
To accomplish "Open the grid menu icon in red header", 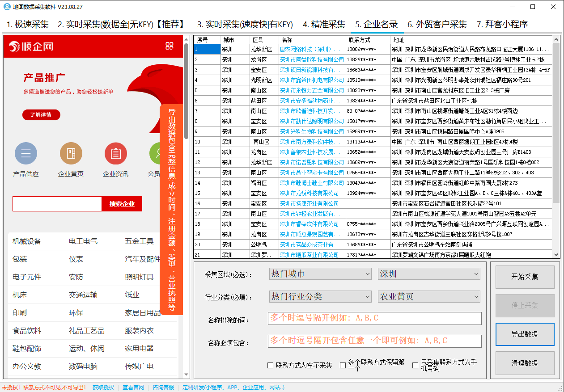I will pos(170,46).
